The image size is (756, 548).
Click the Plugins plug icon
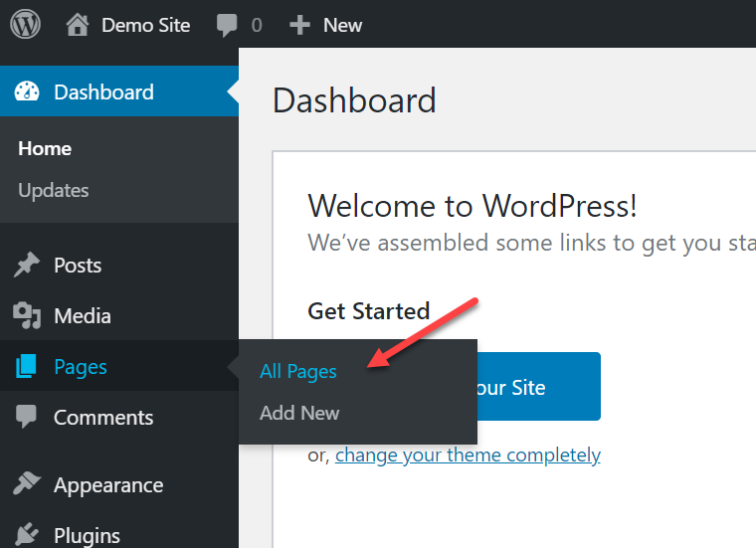point(27,534)
